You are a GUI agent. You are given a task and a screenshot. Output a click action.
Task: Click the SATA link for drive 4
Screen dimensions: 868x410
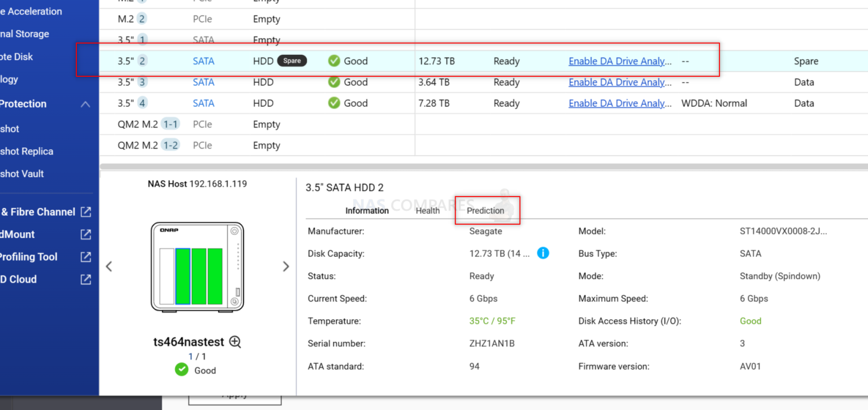[x=203, y=103]
